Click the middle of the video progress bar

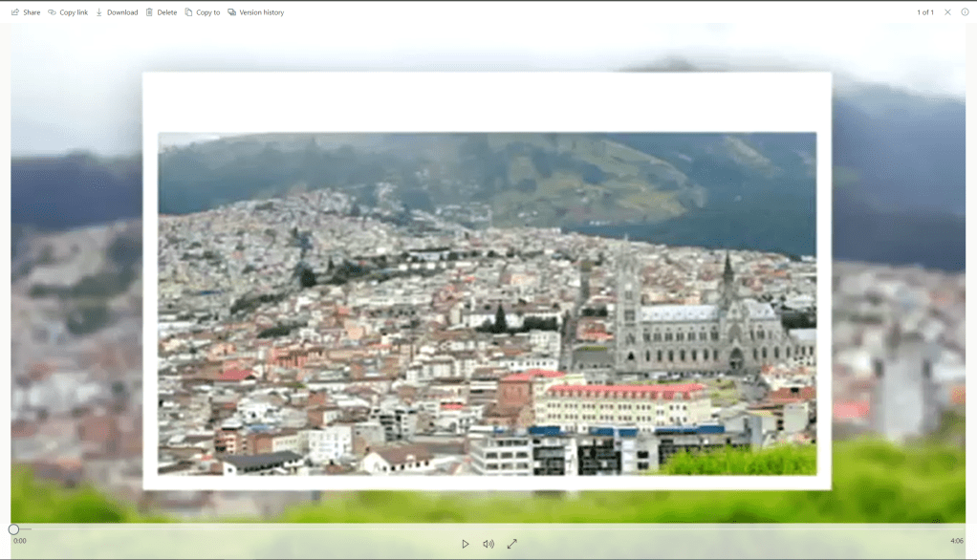pos(488,529)
